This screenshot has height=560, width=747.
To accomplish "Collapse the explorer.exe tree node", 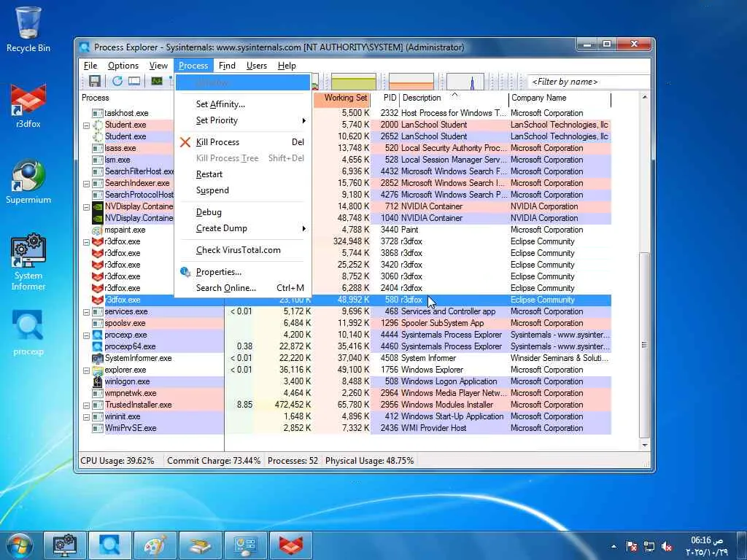I will point(86,370).
